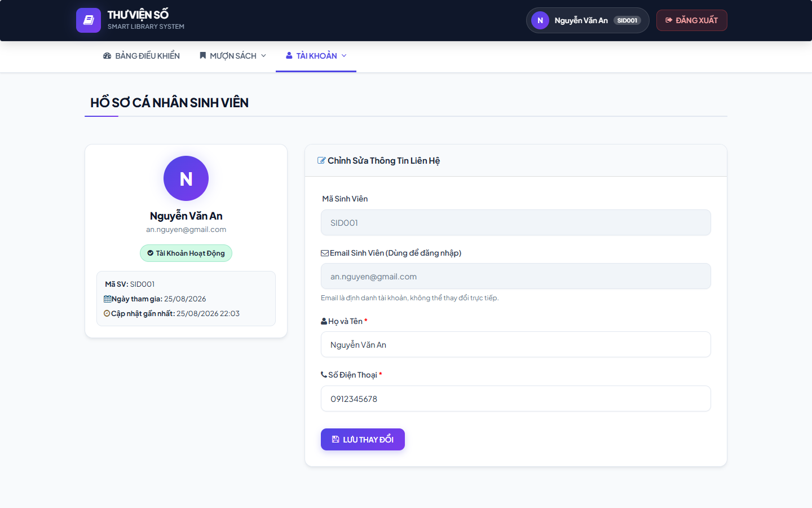Open the Mượn Sách menu
This screenshot has height=508, width=812.
[x=232, y=56]
